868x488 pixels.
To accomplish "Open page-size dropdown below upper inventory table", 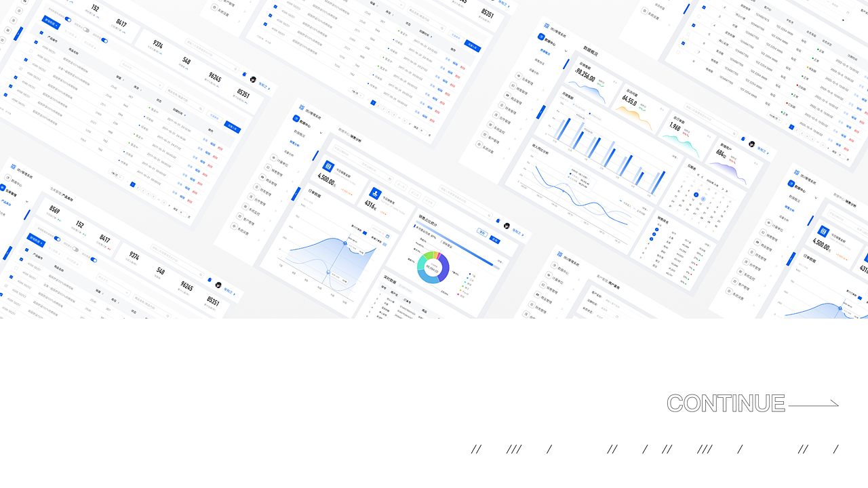I will tap(116, 175).
